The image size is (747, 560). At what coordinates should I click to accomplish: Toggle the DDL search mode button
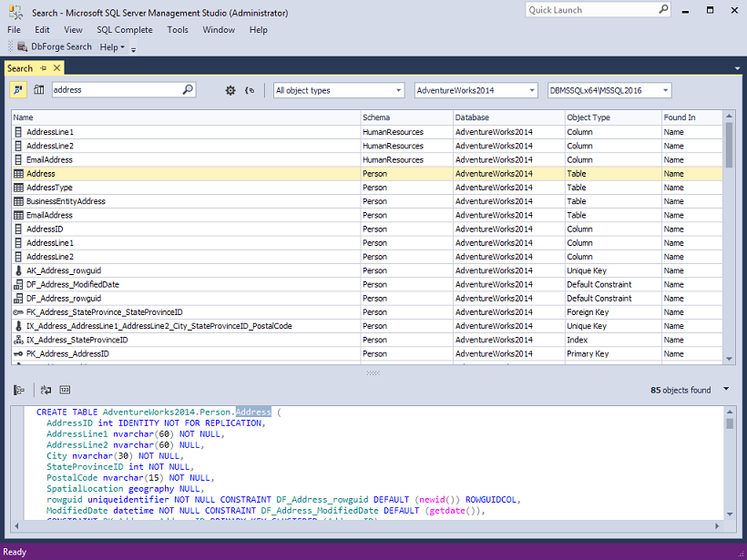coord(19,90)
